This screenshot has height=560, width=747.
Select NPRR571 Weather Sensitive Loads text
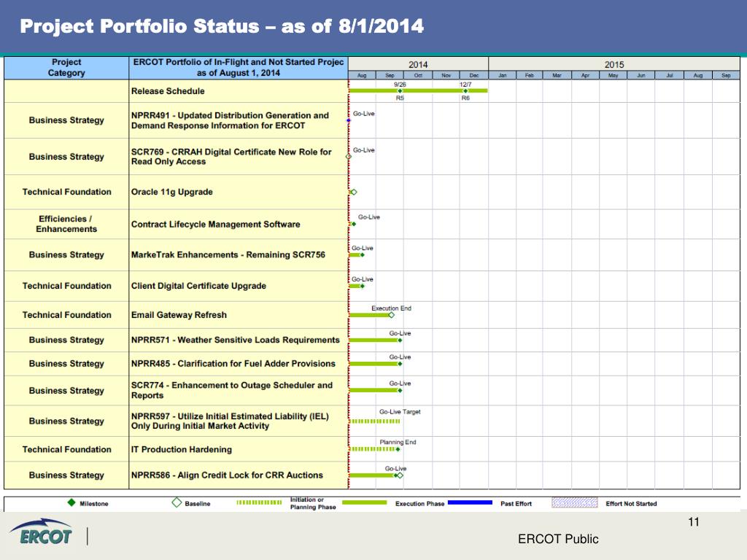pyautogui.click(x=236, y=340)
